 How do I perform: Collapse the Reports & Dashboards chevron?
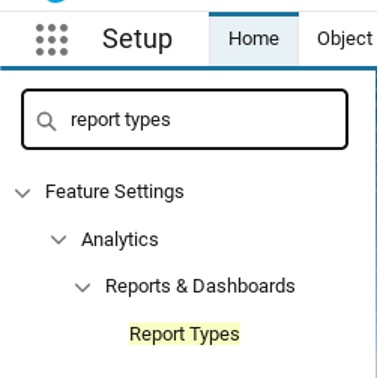coord(83,287)
